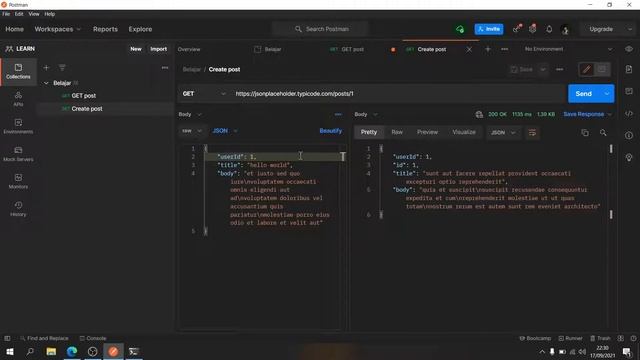Open the request JSON format dropdown
Viewport: 640px width, 360px height.
pyautogui.click(x=224, y=131)
